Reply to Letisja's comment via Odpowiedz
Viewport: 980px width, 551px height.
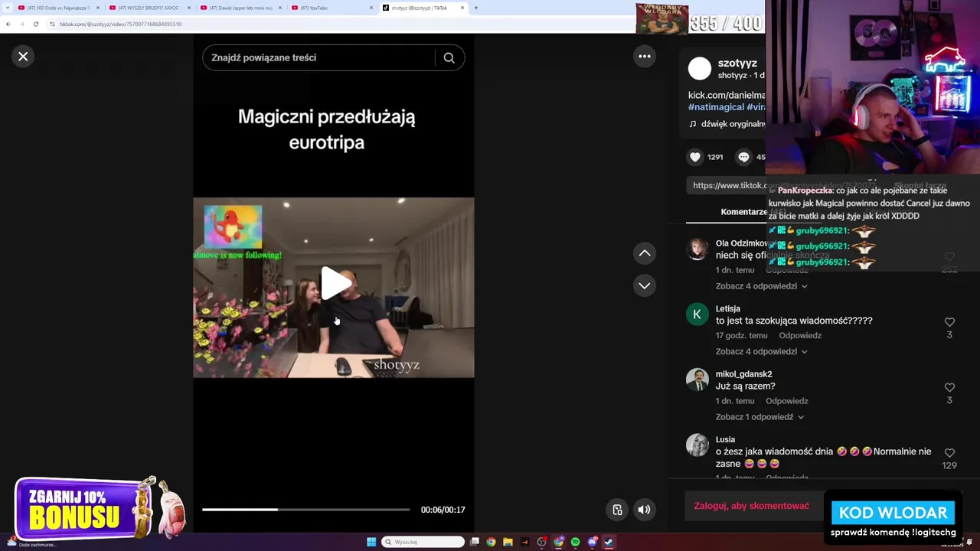coord(800,336)
